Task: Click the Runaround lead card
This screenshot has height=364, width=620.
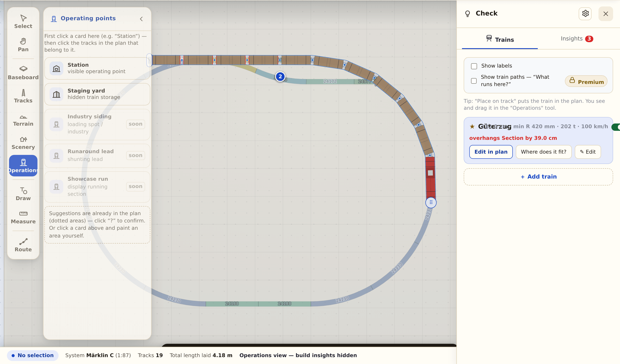Action: tap(97, 156)
